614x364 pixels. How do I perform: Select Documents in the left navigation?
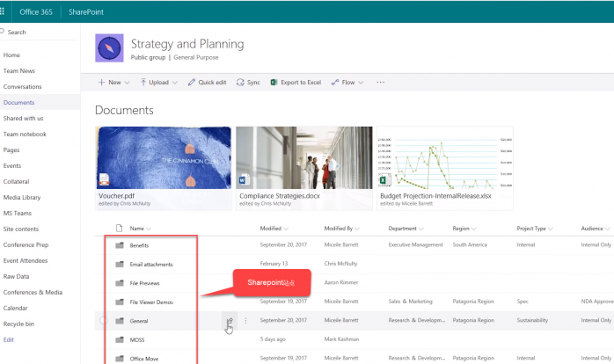click(x=18, y=102)
